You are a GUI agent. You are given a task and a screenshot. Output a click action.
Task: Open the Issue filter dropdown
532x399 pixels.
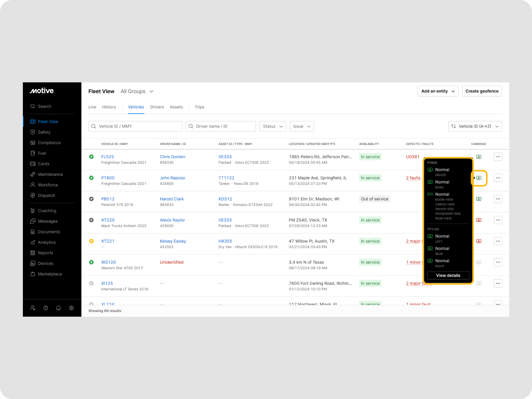coord(302,126)
